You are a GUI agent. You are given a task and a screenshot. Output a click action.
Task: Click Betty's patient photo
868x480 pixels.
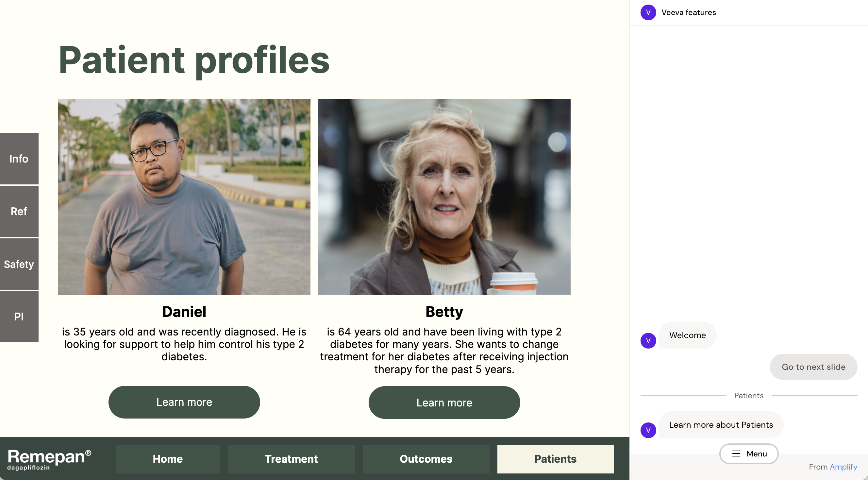[444, 197]
